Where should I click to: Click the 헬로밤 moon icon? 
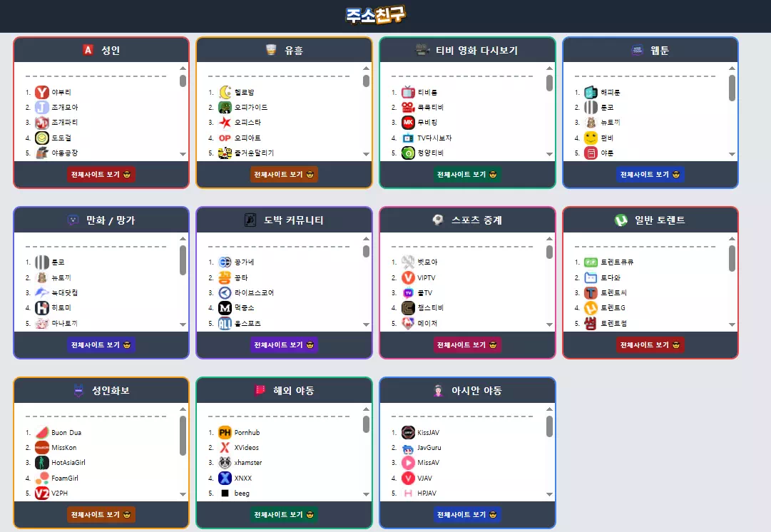pos(225,92)
